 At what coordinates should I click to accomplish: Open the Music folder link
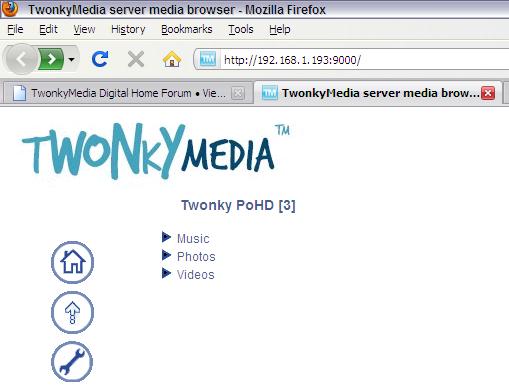193,239
